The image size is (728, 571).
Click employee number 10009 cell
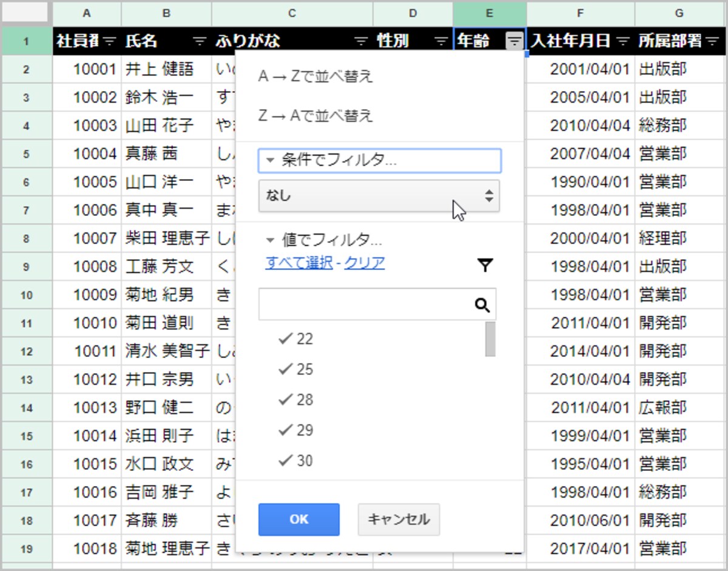coord(87,295)
